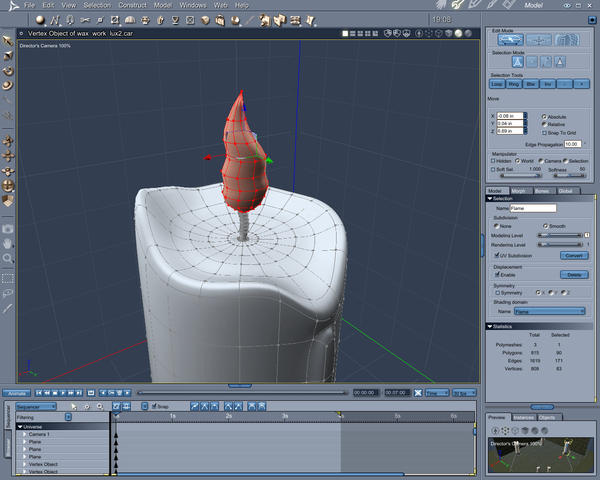Screen dimensions: 600x480
Task: Activate the first Edit Mode button
Action: tap(510, 39)
